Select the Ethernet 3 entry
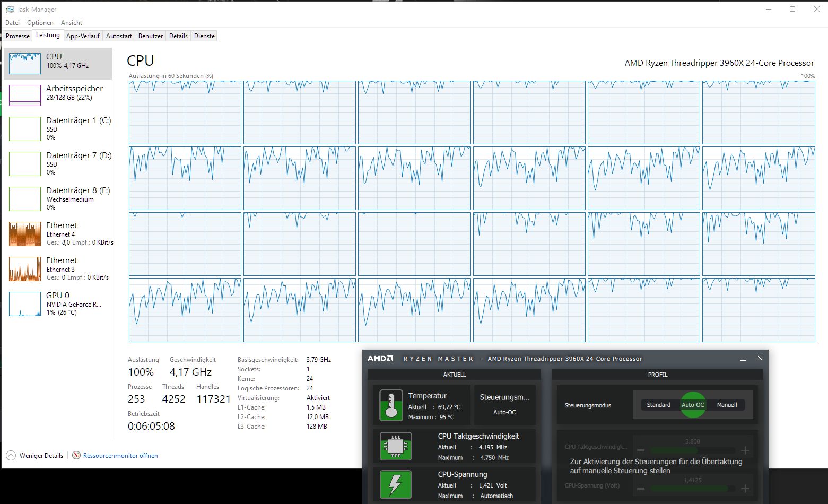 [x=58, y=268]
